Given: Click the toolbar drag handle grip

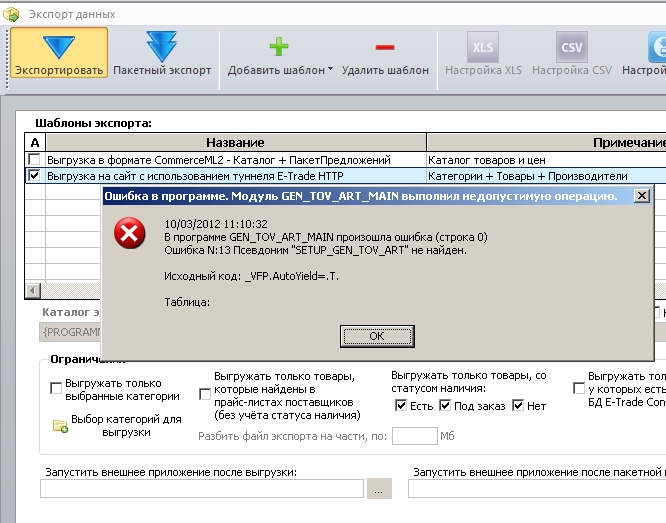Looking at the screenshot, I should point(6,57).
